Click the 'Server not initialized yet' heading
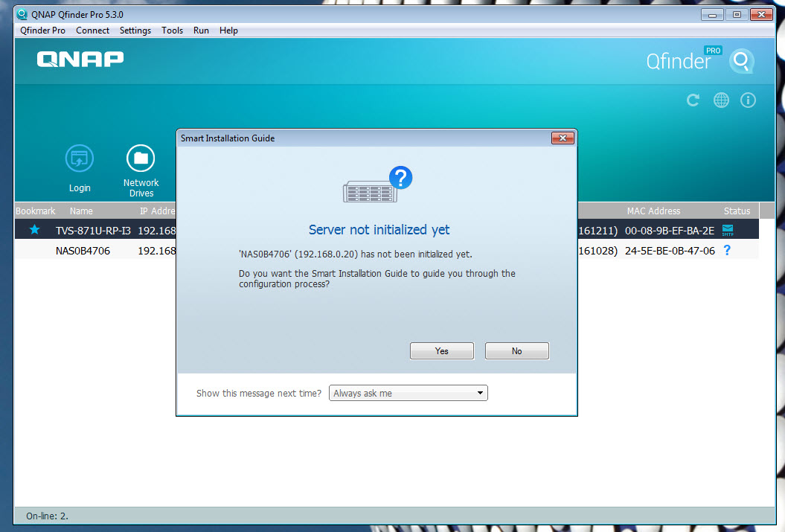This screenshot has height=532, width=785. (x=379, y=229)
